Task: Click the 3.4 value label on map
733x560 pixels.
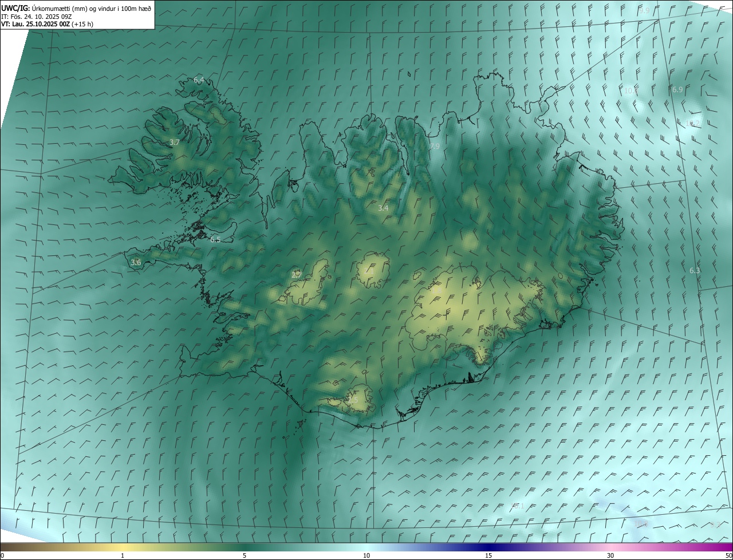Action: pos(383,208)
